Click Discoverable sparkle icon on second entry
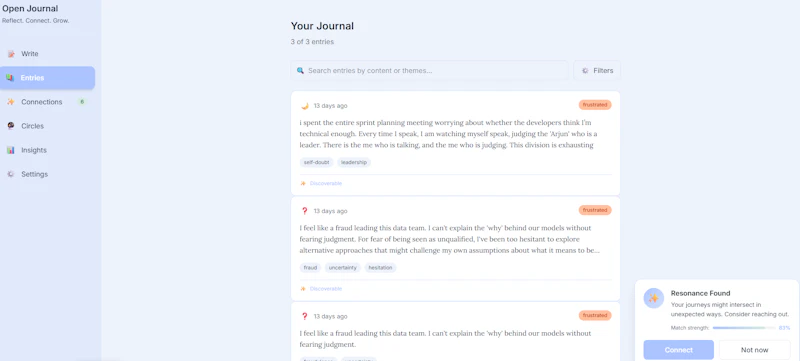Screen dimensions: 800x361 coord(303,289)
